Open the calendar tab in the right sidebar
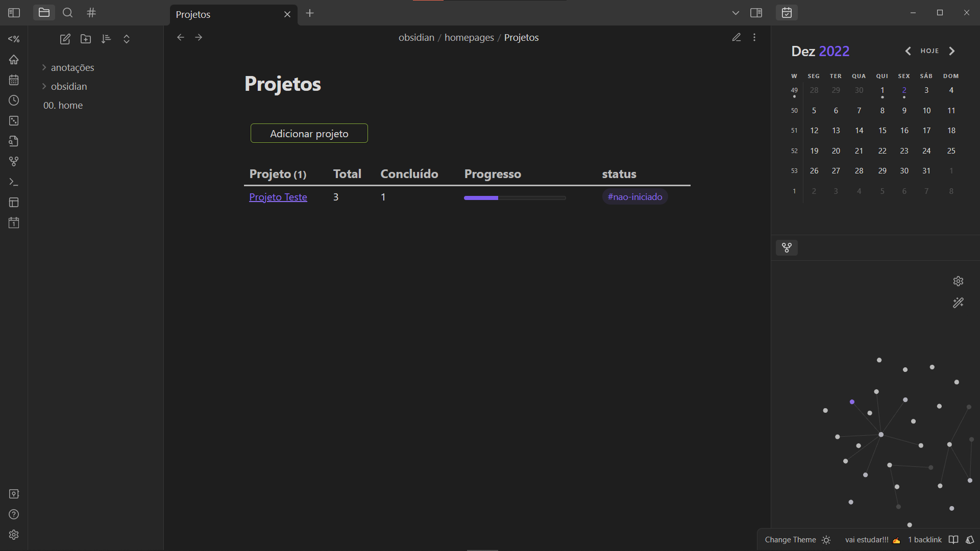Viewport: 980px width, 551px height. point(787,13)
